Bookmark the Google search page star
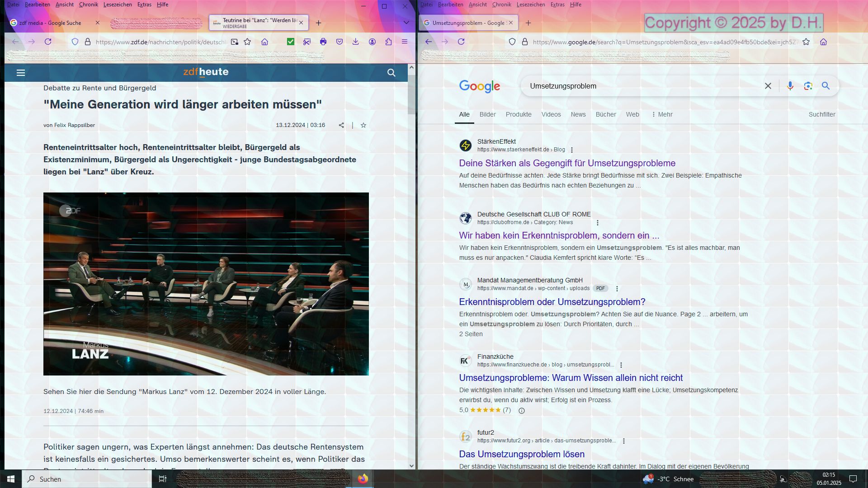 806,42
